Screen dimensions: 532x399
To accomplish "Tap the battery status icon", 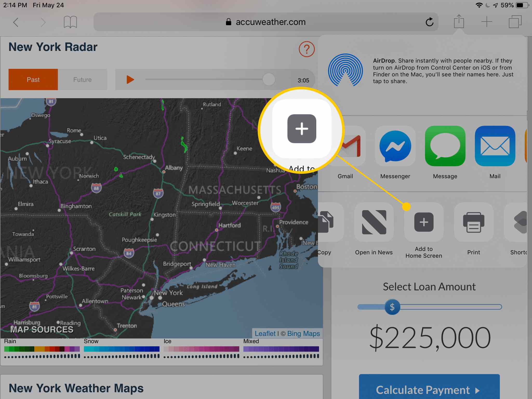I will tap(522, 5).
